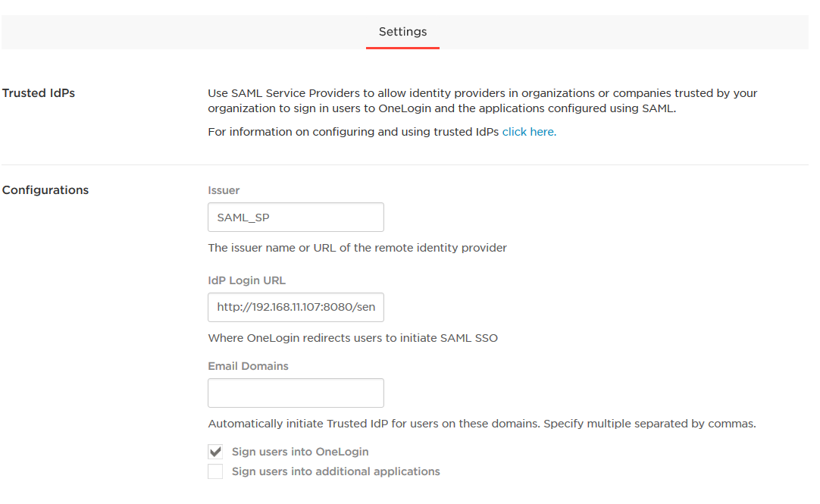The width and height of the screenshot is (820, 504).
Task: Focus the IdP Login URL input field
Action: click(296, 308)
